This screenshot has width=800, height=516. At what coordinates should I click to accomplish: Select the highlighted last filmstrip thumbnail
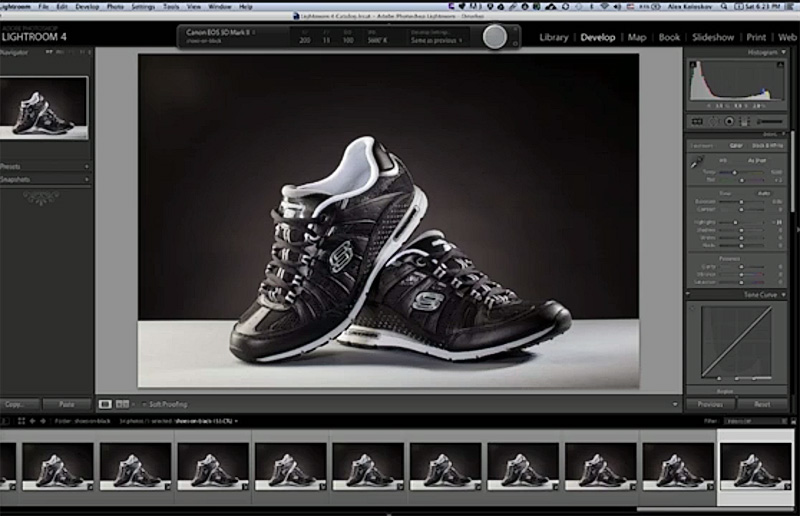tap(755, 466)
